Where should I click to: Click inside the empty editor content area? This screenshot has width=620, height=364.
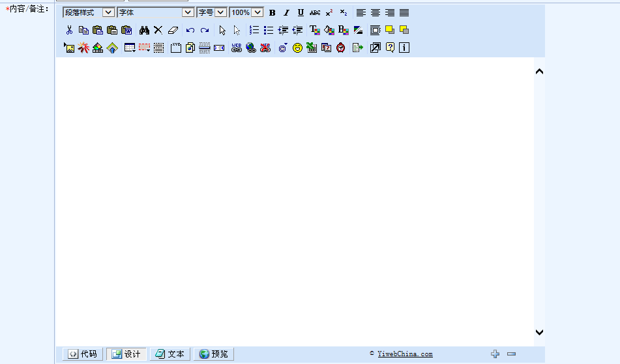pyautogui.click(x=295, y=201)
